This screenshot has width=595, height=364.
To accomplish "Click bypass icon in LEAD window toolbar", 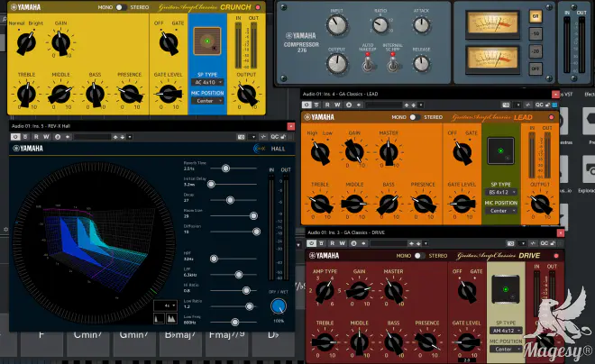I will coord(316,105).
